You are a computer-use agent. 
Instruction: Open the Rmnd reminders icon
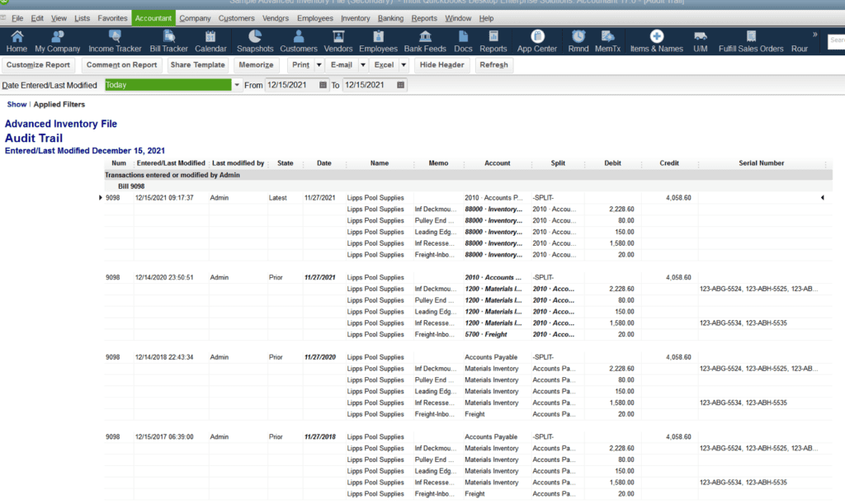click(x=578, y=40)
